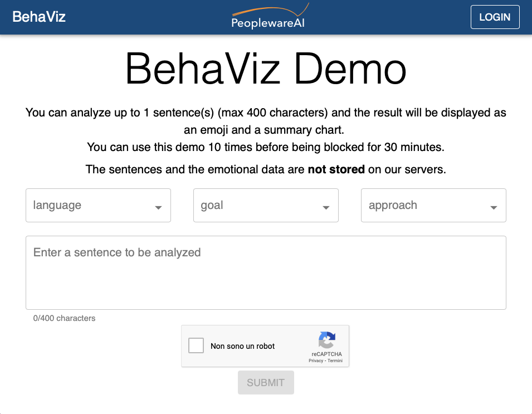Navigate to the PeoplewareAI site via header
The image size is (532, 414).
[x=270, y=16]
